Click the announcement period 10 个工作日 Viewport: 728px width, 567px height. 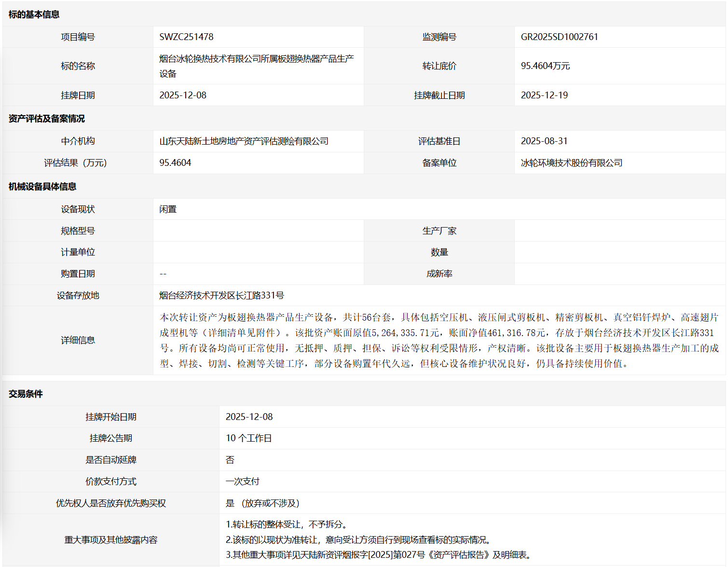pyautogui.click(x=248, y=438)
